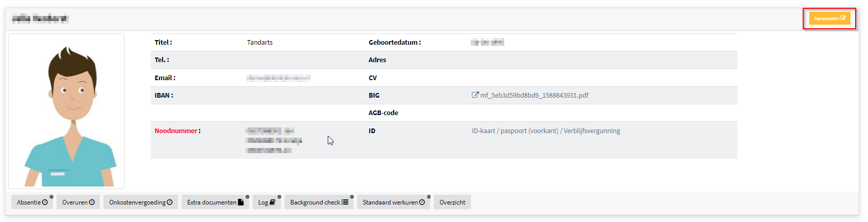Click the clock icon next to Absentie

point(45,202)
